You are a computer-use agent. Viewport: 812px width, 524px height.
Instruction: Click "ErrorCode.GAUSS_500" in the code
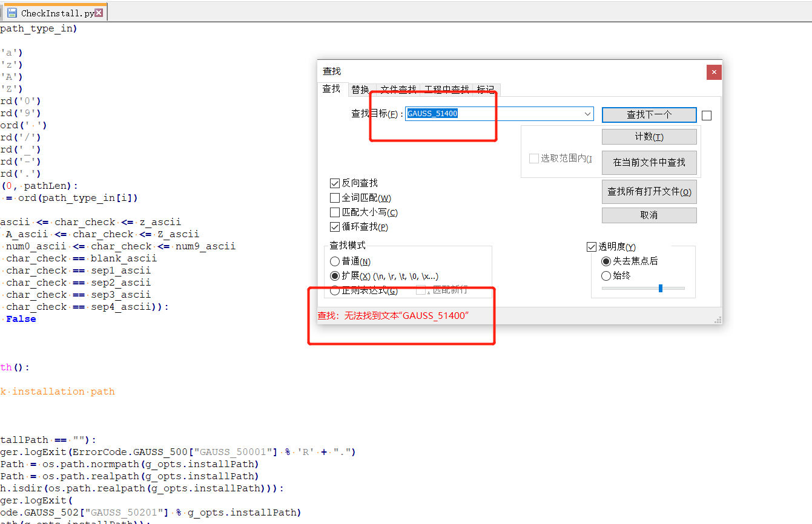(130, 452)
